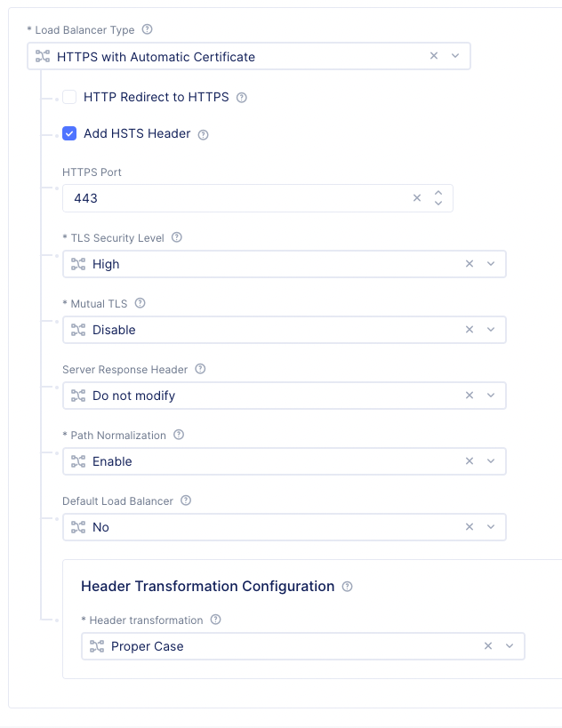This screenshot has width=562, height=728.
Task: Click Mutual TLS help icon
Action: (140, 303)
